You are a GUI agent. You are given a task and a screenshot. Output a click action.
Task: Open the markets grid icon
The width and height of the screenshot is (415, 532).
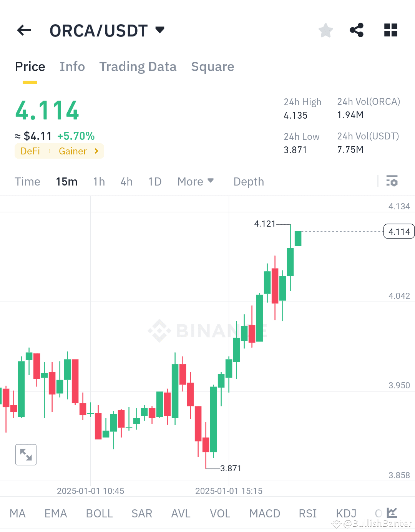[x=390, y=30]
